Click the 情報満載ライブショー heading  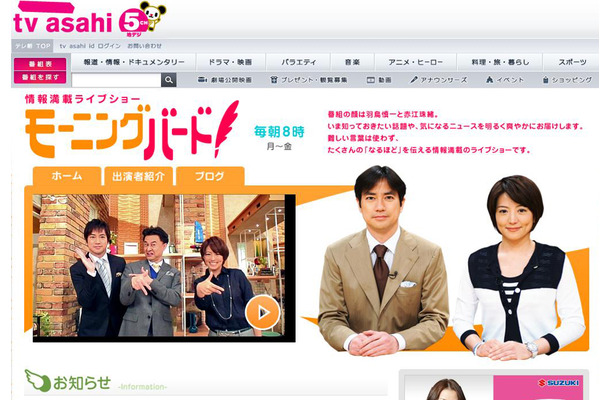(x=82, y=99)
